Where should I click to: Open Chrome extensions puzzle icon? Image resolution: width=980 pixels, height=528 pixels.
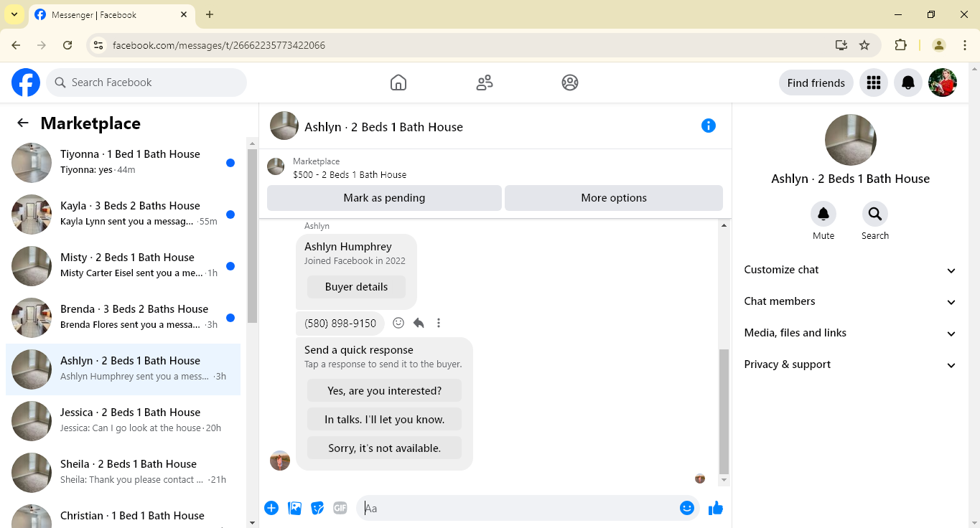coord(900,45)
